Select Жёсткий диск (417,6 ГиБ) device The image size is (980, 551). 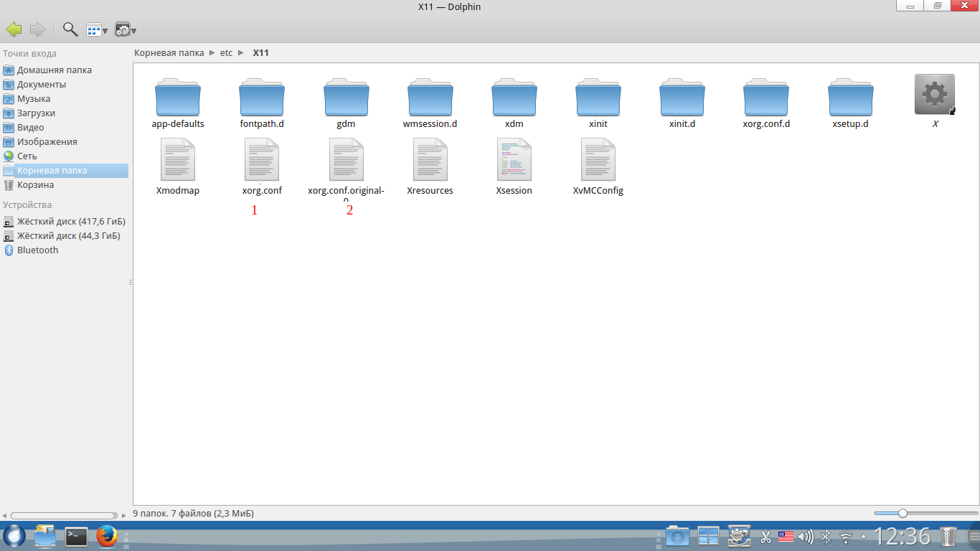pyautogui.click(x=68, y=222)
